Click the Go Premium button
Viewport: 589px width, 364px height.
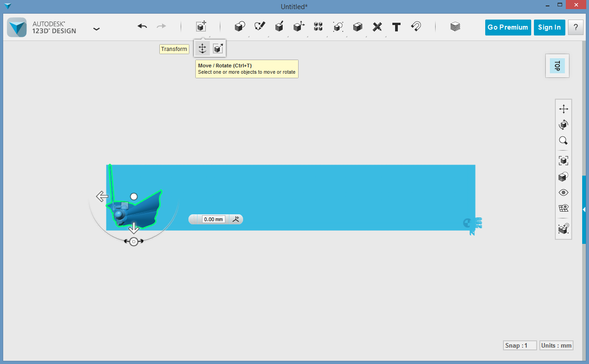pyautogui.click(x=508, y=27)
